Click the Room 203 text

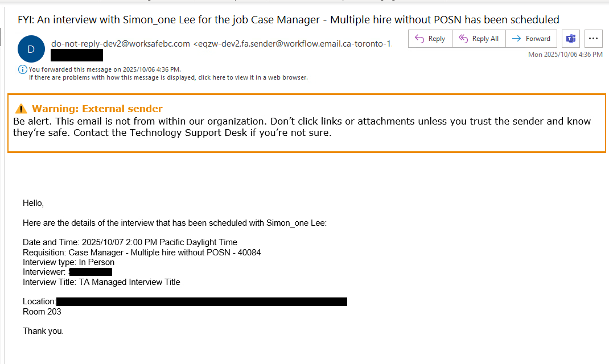pos(42,312)
